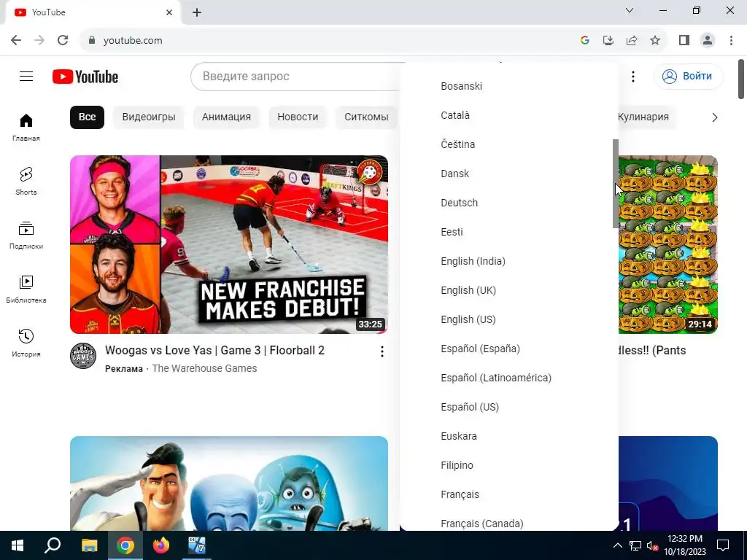Select the Новости filter chip
This screenshot has height=560, width=747.
click(298, 117)
